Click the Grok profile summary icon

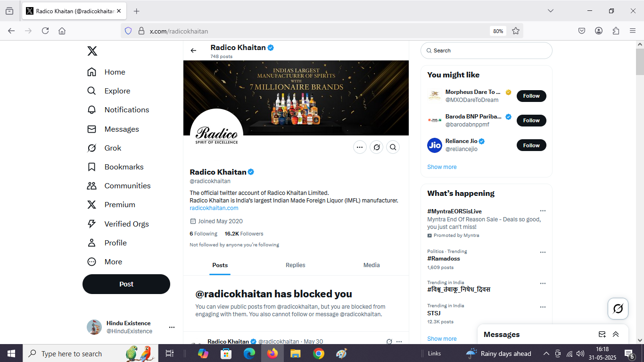[x=376, y=147]
